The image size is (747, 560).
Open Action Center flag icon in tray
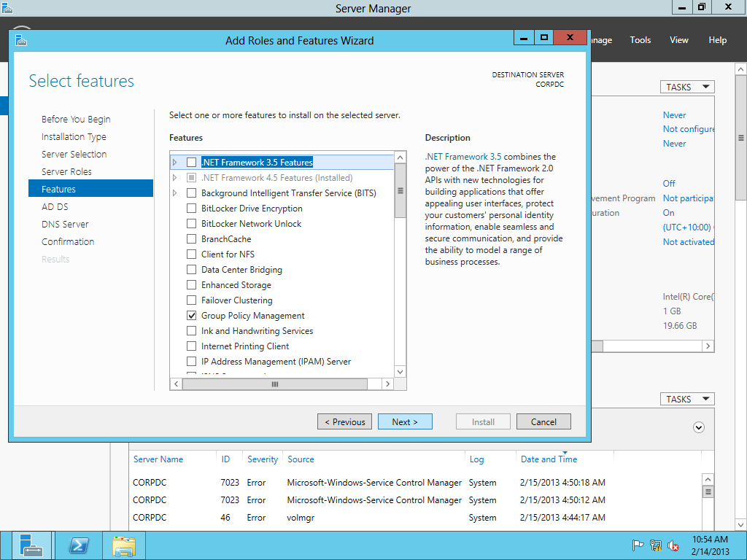click(638, 545)
